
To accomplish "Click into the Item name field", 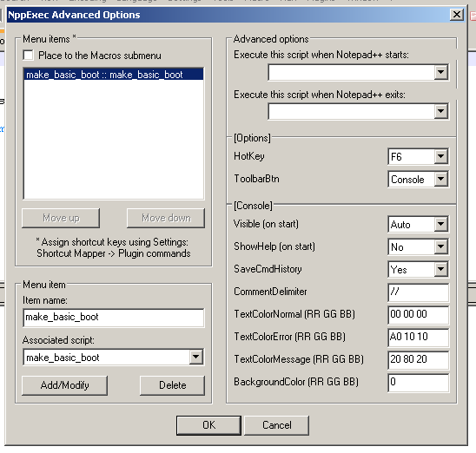I will 114,318.
